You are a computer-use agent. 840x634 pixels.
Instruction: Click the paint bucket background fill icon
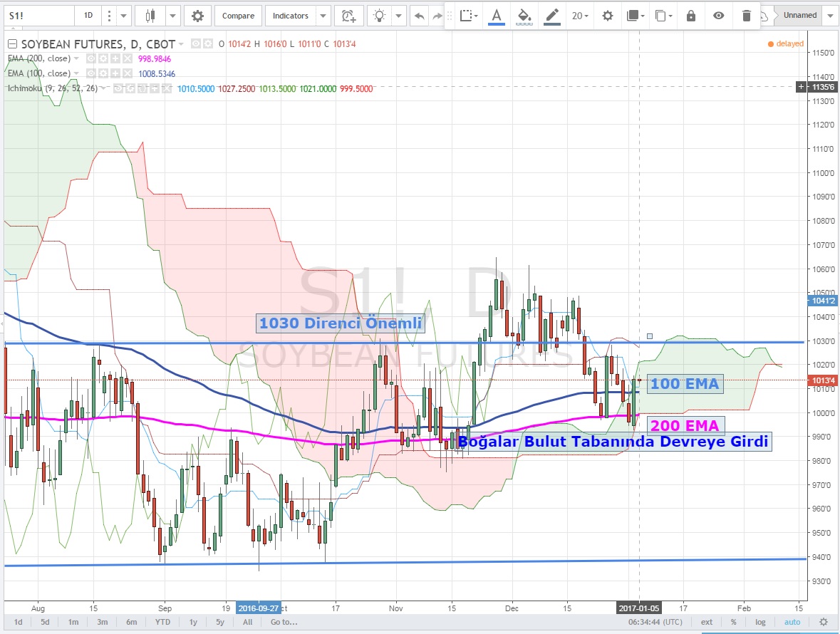(524, 15)
